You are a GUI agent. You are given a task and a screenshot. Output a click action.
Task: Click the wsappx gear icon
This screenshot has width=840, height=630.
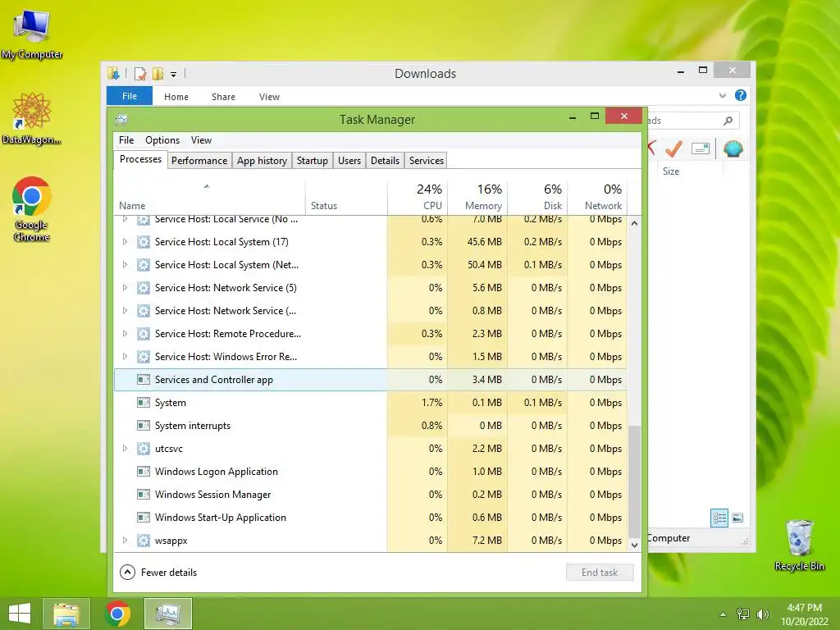pos(143,541)
